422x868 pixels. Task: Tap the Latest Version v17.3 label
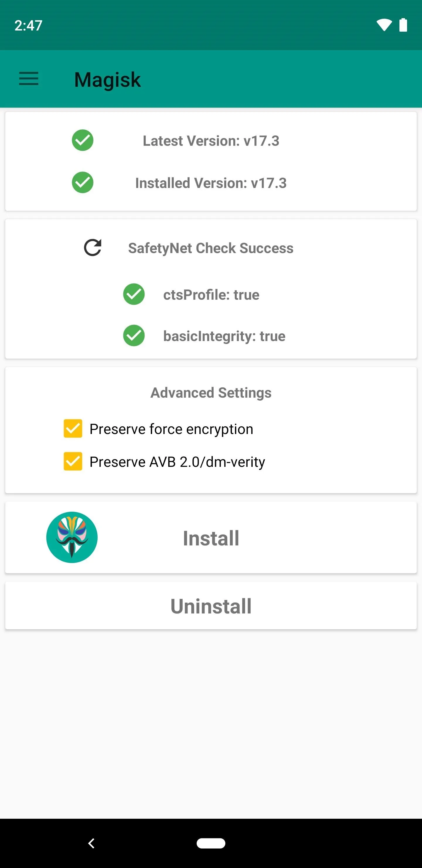pos(211,141)
